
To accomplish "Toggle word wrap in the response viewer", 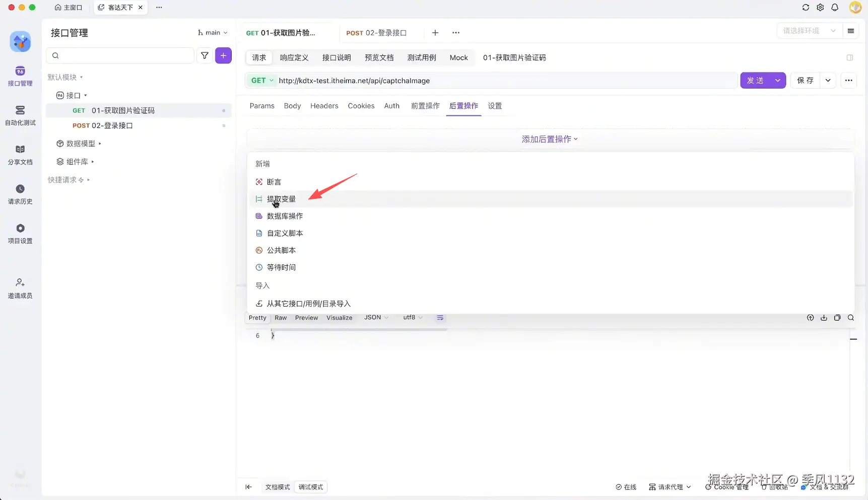I will (440, 318).
